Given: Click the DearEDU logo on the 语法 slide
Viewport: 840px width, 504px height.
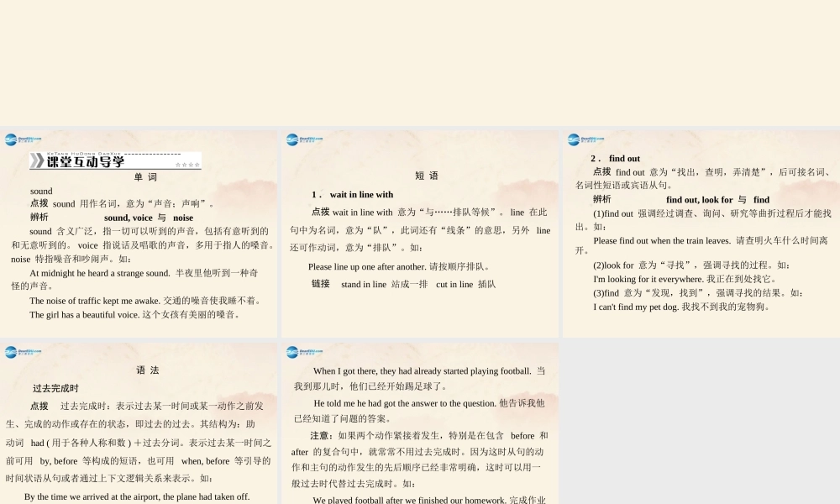Looking at the screenshot, I should [x=17, y=353].
